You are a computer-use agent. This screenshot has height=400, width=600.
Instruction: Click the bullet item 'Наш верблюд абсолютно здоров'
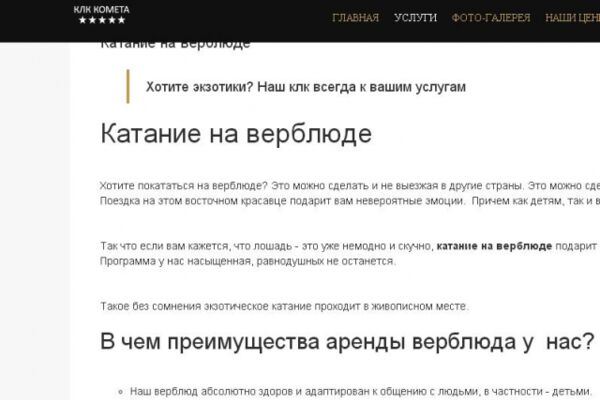[x=361, y=392]
